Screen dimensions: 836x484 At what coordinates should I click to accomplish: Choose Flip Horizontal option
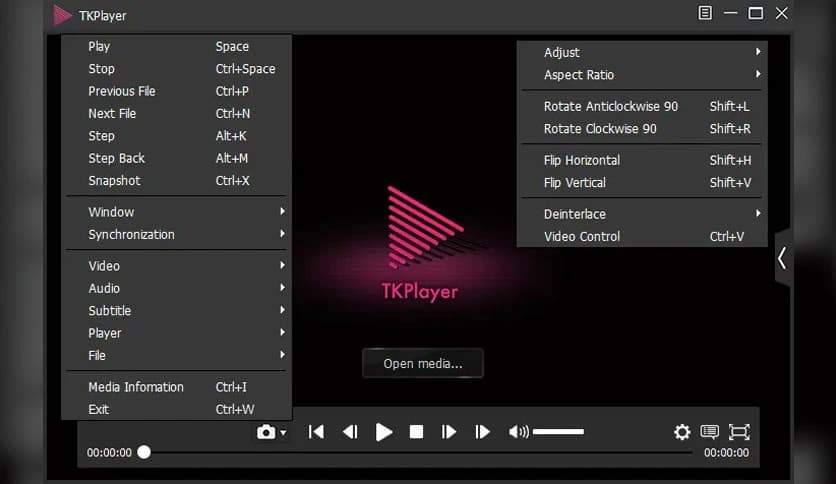pos(642,160)
